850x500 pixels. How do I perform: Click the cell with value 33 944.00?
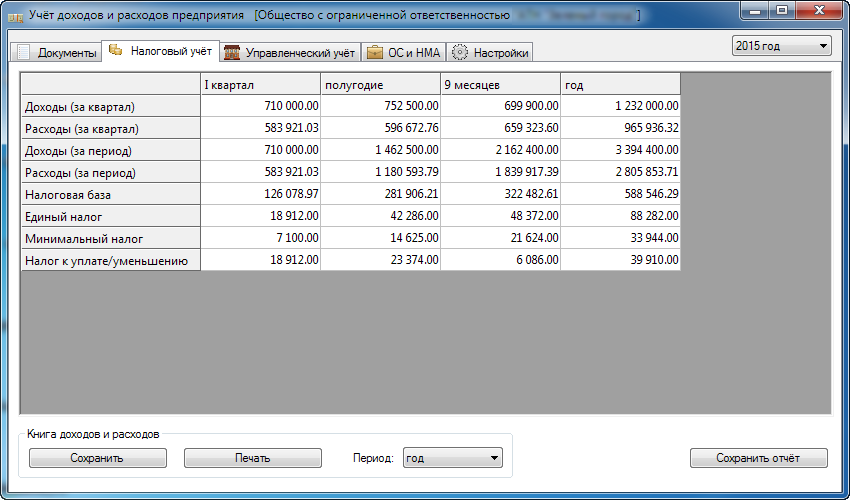(621, 238)
